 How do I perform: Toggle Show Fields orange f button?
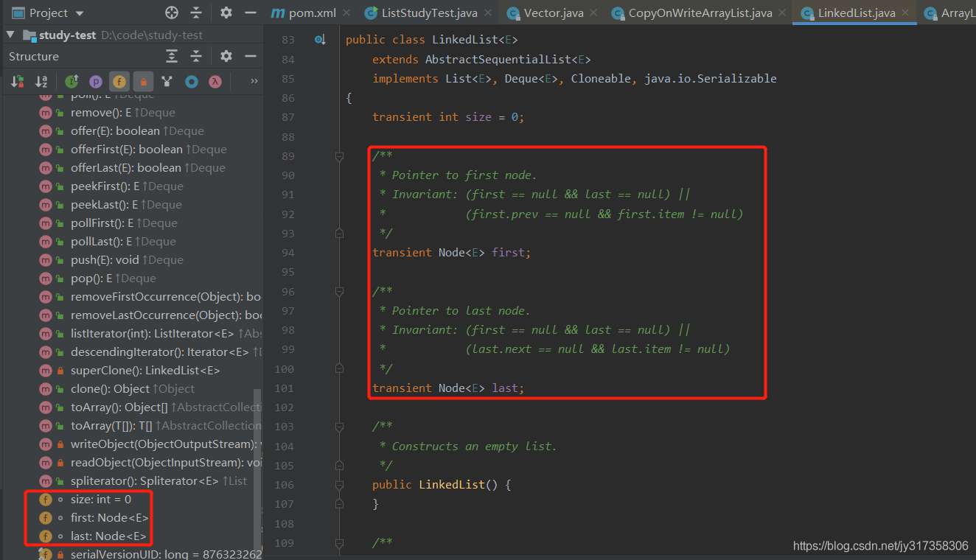[x=119, y=82]
